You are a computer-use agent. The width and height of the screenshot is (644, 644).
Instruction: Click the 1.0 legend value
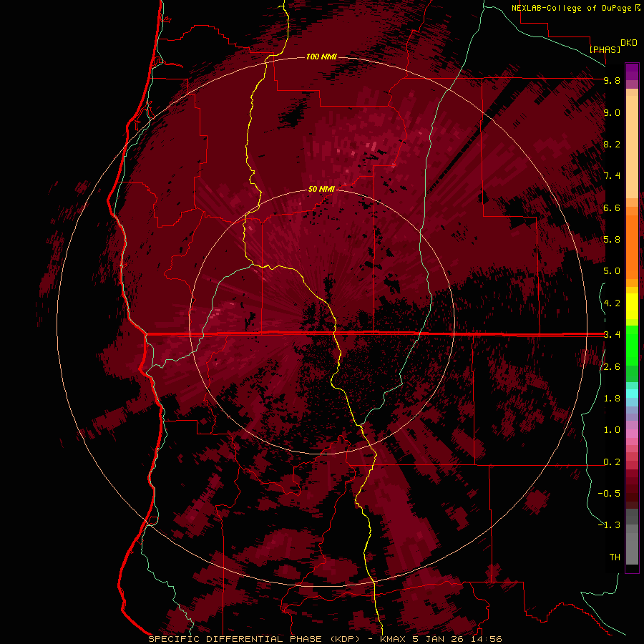pos(612,430)
